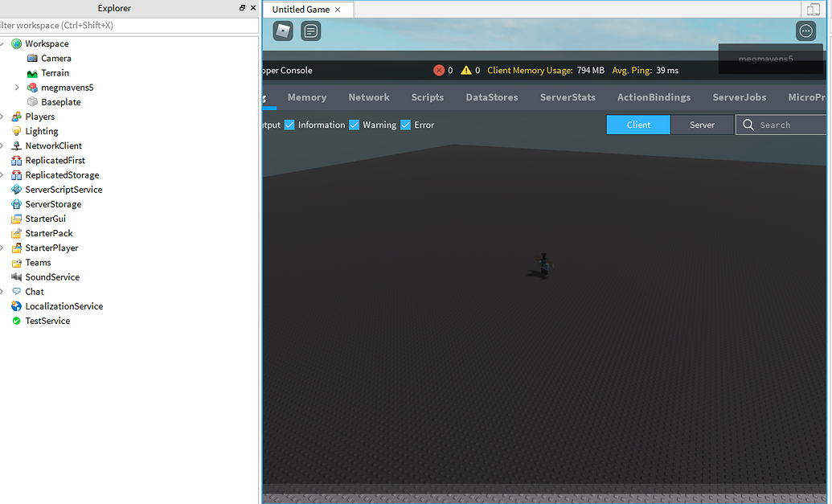Select the ServerScriptService icon

coord(16,189)
